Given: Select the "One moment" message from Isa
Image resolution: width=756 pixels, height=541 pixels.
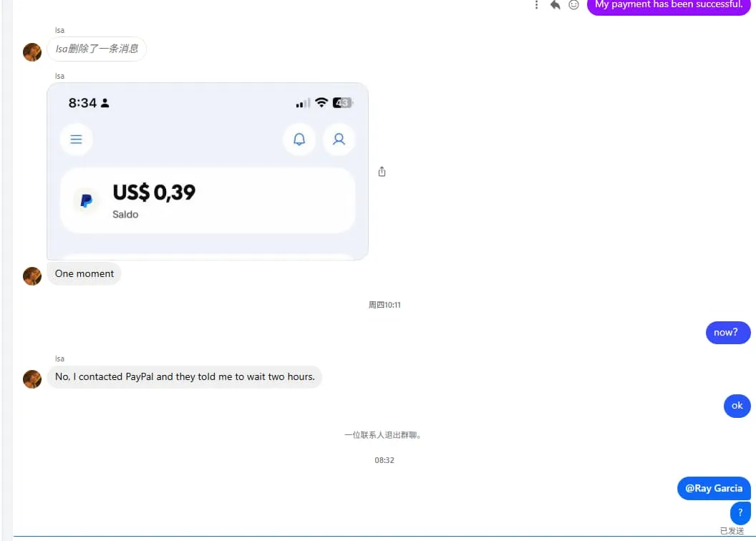Looking at the screenshot, I should [84, 273].
